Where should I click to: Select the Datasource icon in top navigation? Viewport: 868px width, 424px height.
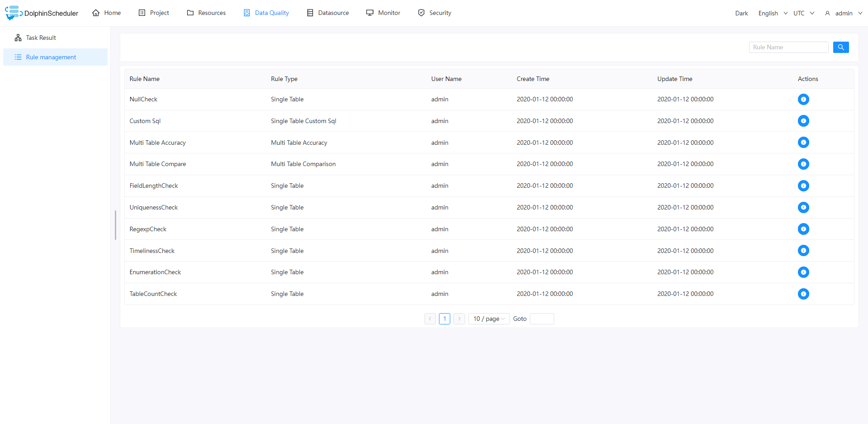pyautogui.click(x=310, y=13)
